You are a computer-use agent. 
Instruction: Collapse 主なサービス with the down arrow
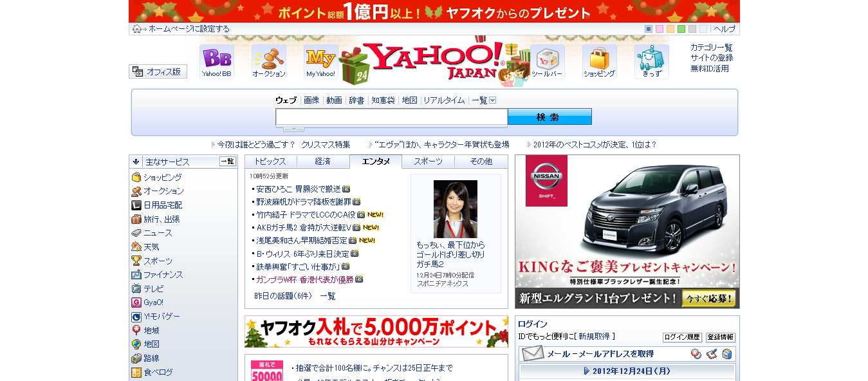136,162
